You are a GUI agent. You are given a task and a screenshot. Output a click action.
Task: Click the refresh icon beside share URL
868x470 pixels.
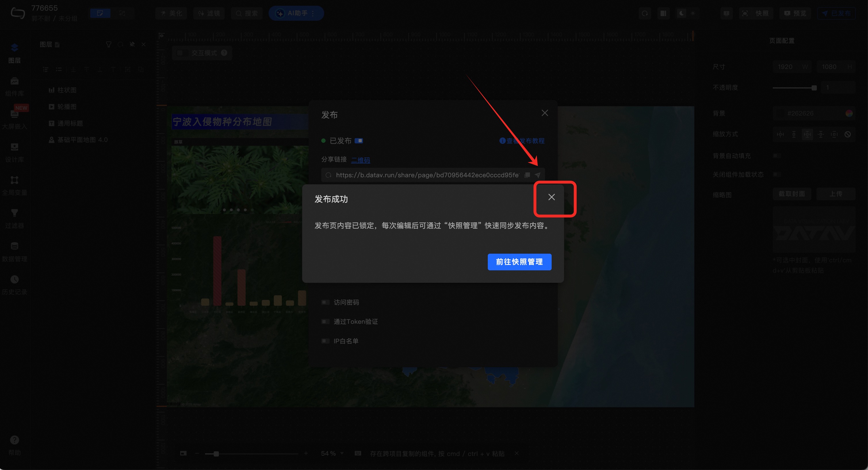(x=328, y=175)
